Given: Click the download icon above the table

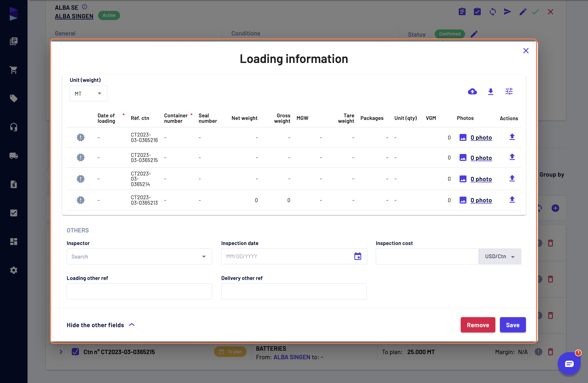Looking at the screenshot, I should pyautogui.click(x=490, y=92).
